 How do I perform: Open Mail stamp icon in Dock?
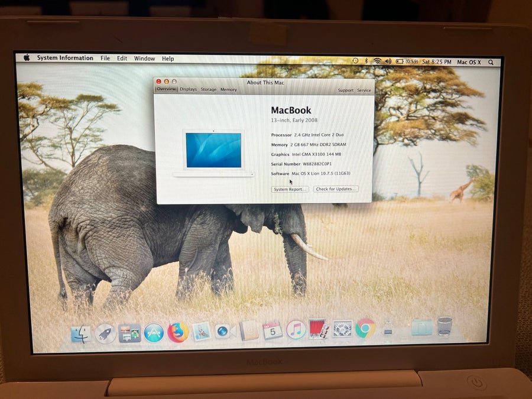(202, 331)
